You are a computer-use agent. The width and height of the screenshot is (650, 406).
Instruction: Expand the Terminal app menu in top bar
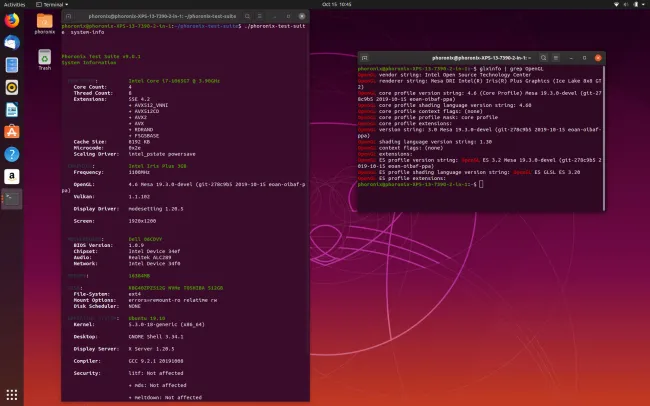point(54,4)
